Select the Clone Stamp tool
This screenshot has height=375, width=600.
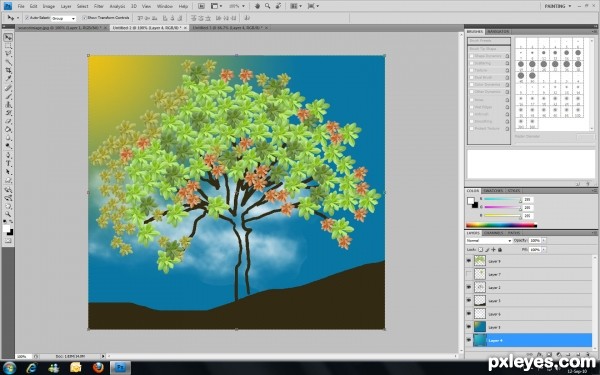point(8,104)
